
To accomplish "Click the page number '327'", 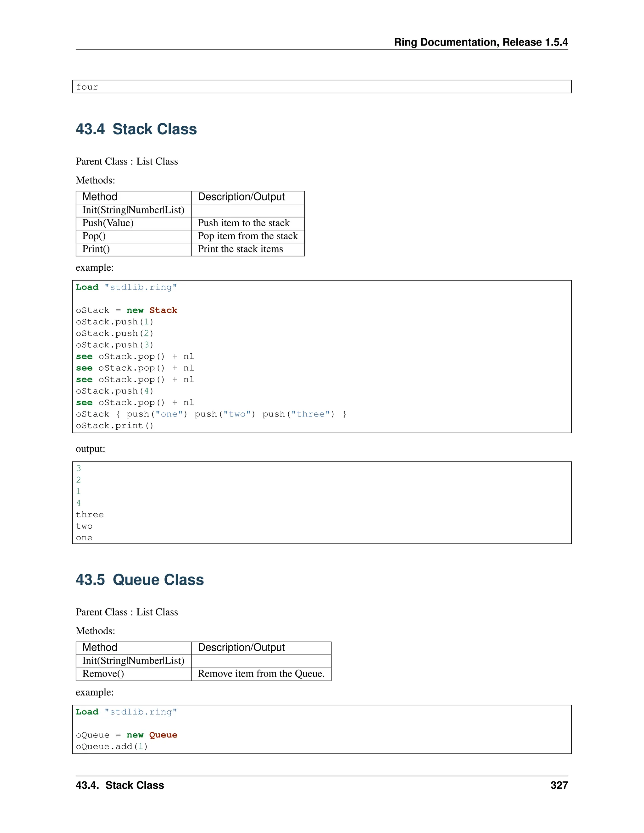I will click(x=559, y=785).
